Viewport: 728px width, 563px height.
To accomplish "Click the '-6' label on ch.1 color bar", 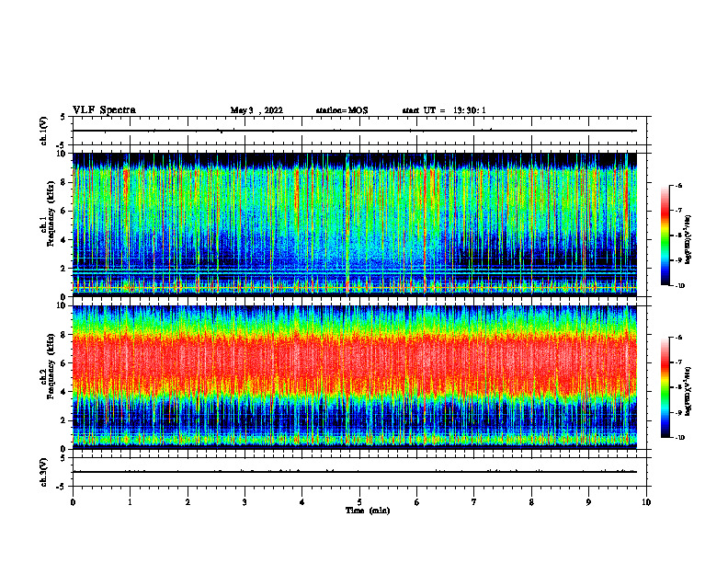I will [678, 186].
